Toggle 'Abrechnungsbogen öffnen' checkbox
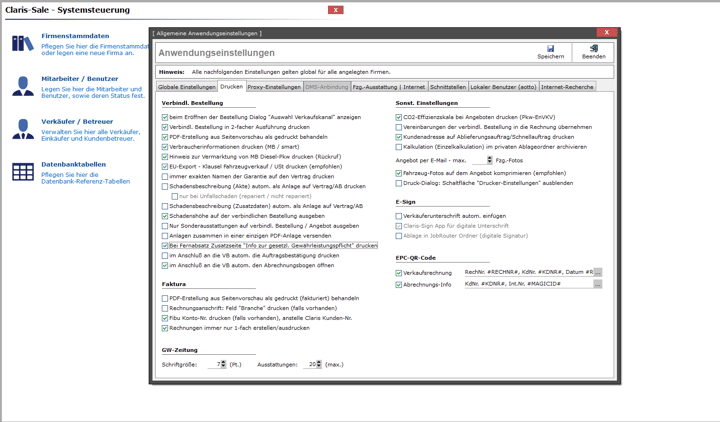Viewport: 720px width, 422px height. pos(165,265)
